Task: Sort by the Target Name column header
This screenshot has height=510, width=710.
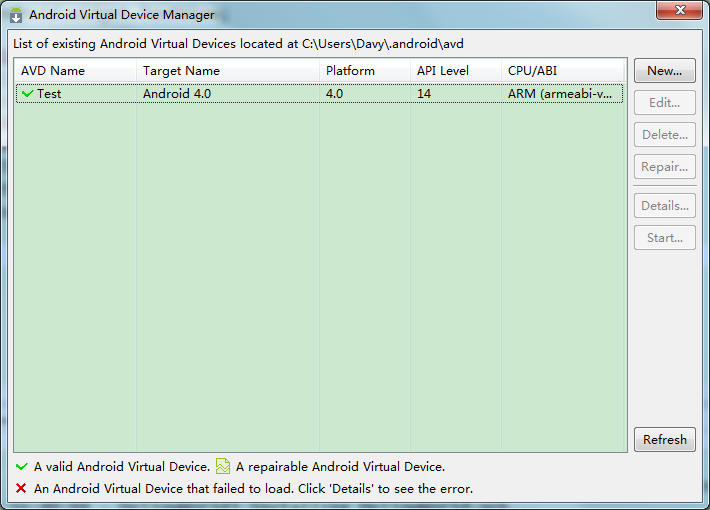Action: click(228, 71)
